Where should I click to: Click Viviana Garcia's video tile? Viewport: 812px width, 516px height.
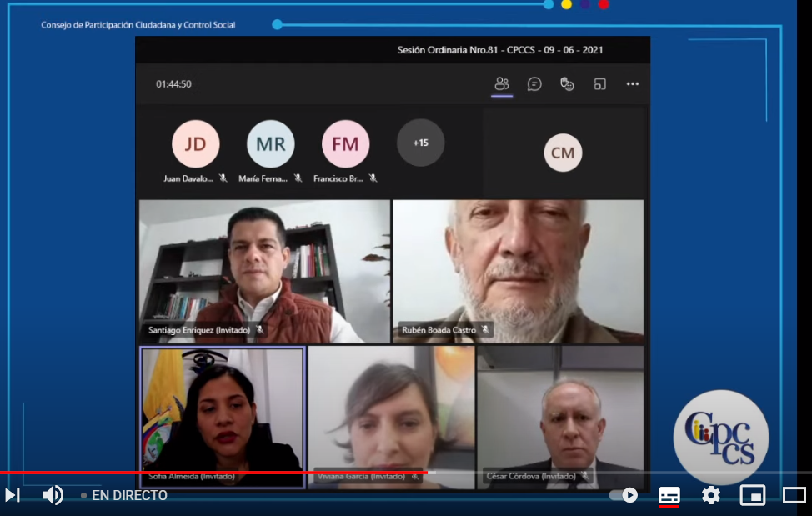392,417
